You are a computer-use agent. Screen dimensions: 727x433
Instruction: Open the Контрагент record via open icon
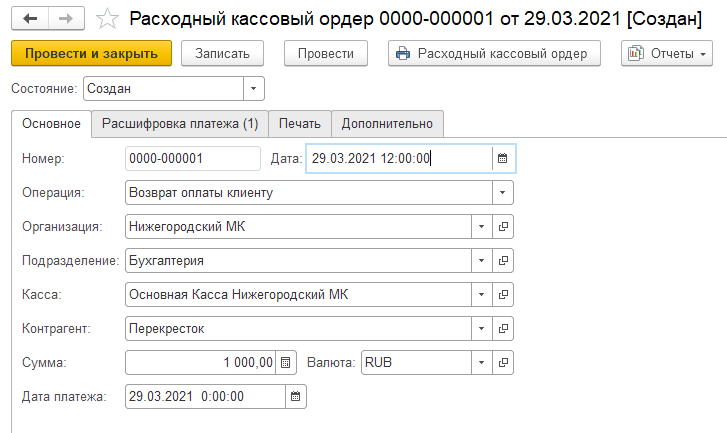[x=503, y=328]
